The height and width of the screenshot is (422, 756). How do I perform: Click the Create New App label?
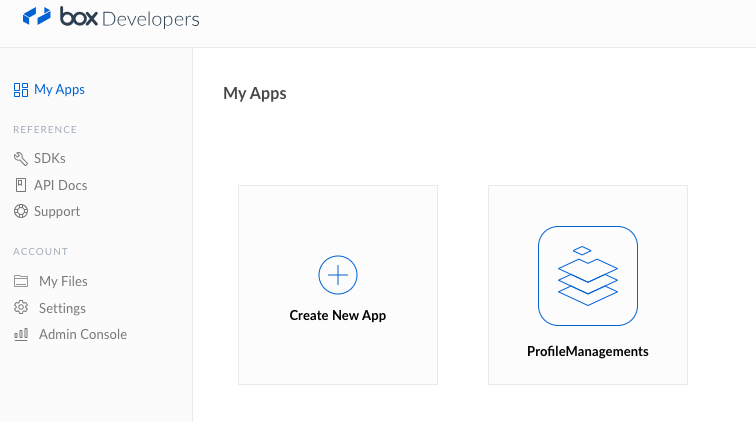point(338,315)
